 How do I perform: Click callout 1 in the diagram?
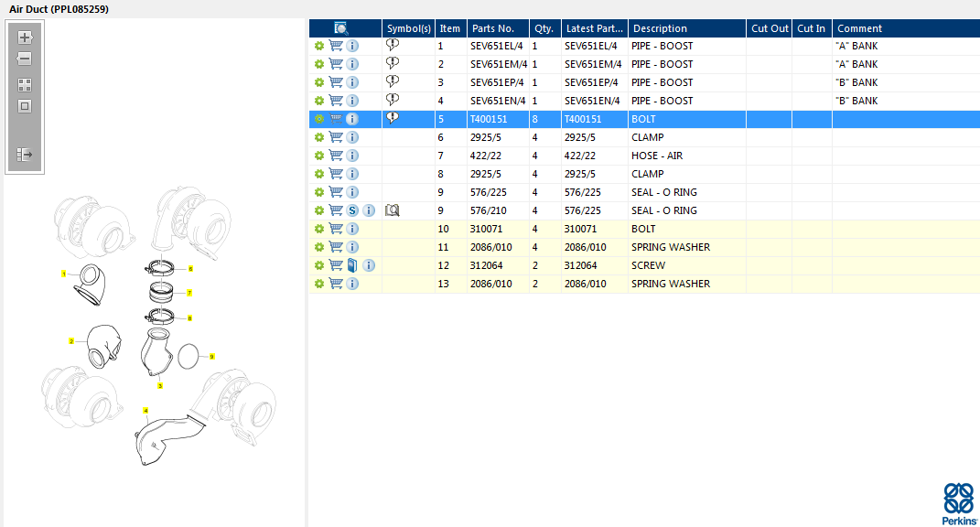point(64,274)
